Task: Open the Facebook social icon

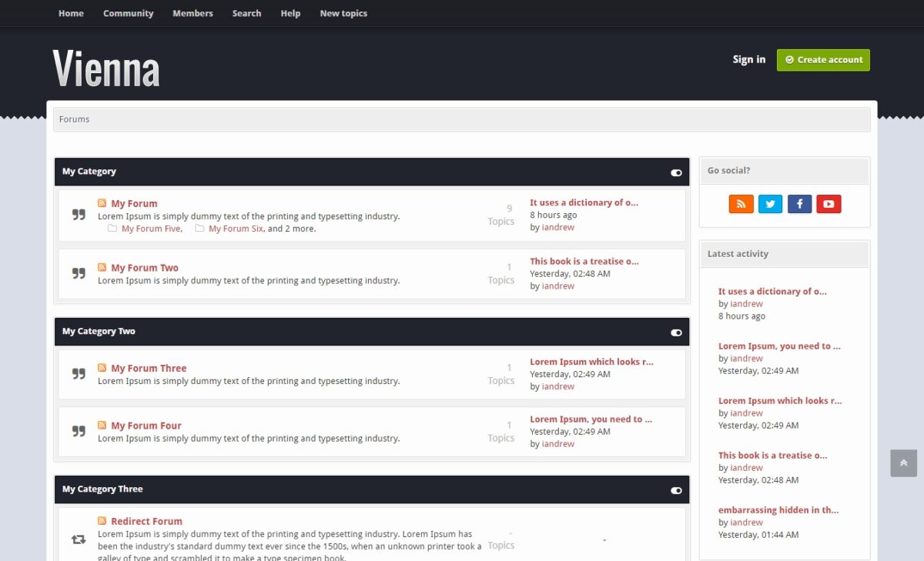Action: pos(799,203)
